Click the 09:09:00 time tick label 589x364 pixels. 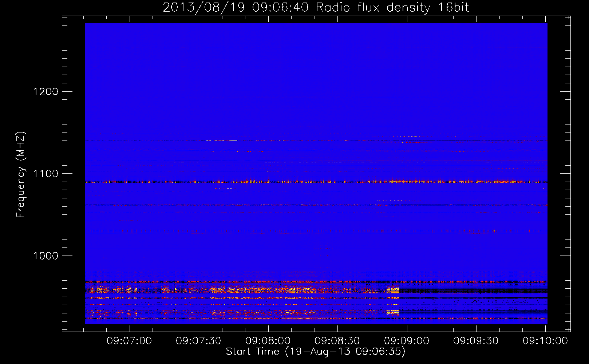(x=407, y=341)
